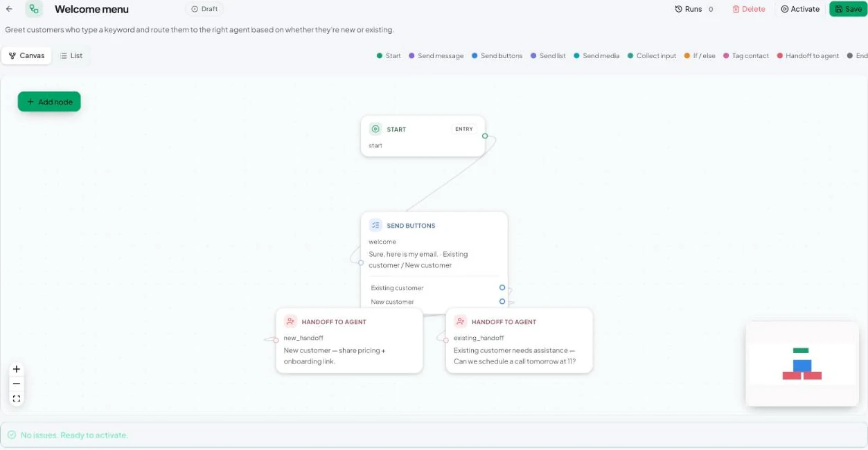Screen dimensions: 868x450
Task: Click the green check status icon
Action: point(12,435)
